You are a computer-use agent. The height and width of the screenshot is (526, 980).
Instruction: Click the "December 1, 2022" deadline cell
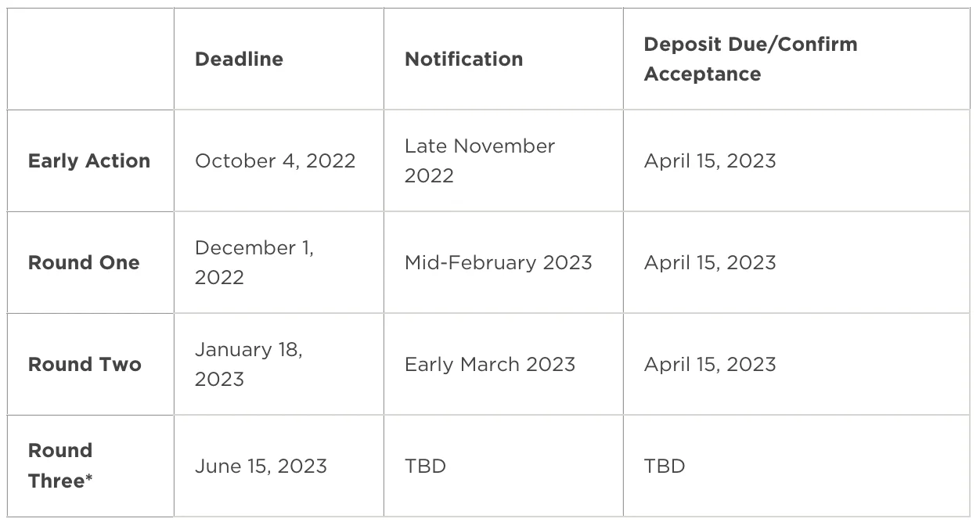pyautogui.click(x=254, y=262)
